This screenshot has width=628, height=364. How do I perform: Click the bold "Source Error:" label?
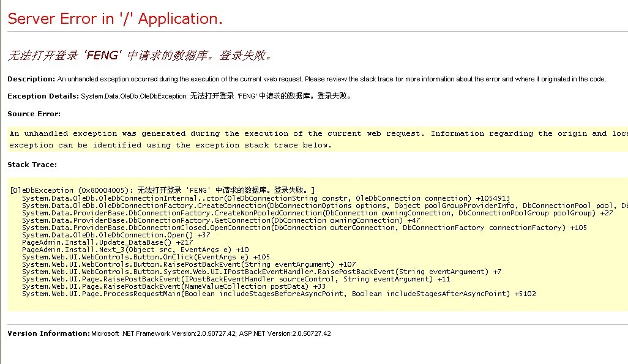point(34,114)
